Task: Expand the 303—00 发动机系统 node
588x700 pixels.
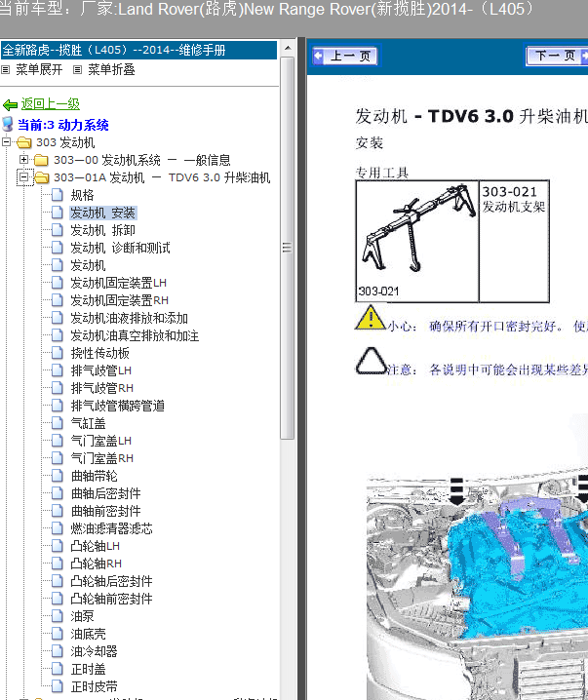Action: click(23, 159)
